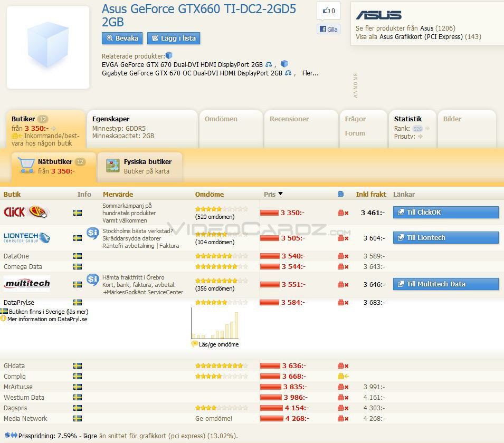Expand more related products with Fler...
Viewport: 504px width, 443px height.
[310, 73]
